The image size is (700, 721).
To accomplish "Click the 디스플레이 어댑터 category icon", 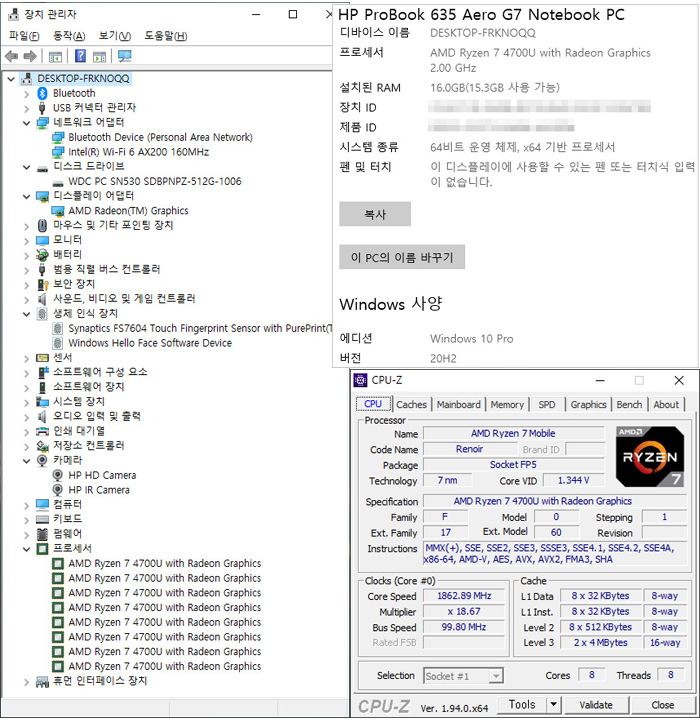I will tap(42, 196).
